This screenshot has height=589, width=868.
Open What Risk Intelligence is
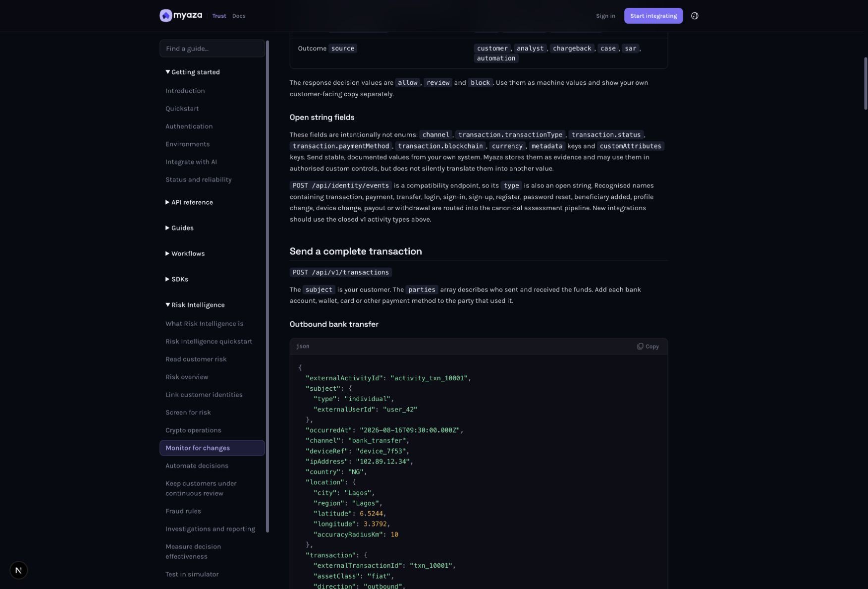coord(204,324)
